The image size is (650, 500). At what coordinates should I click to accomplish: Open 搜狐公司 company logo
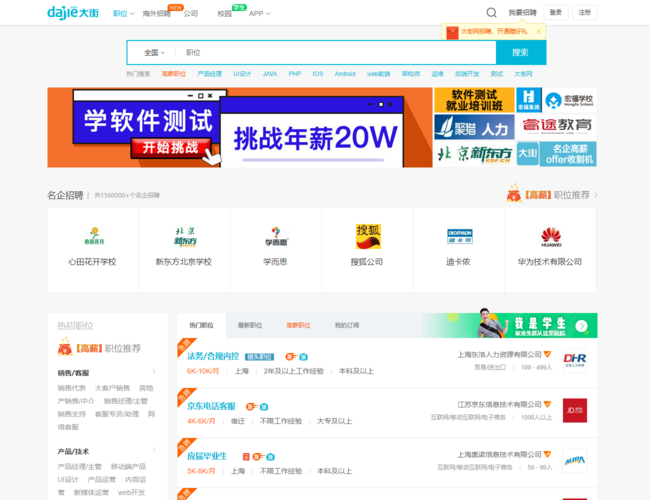coord(368,236)
